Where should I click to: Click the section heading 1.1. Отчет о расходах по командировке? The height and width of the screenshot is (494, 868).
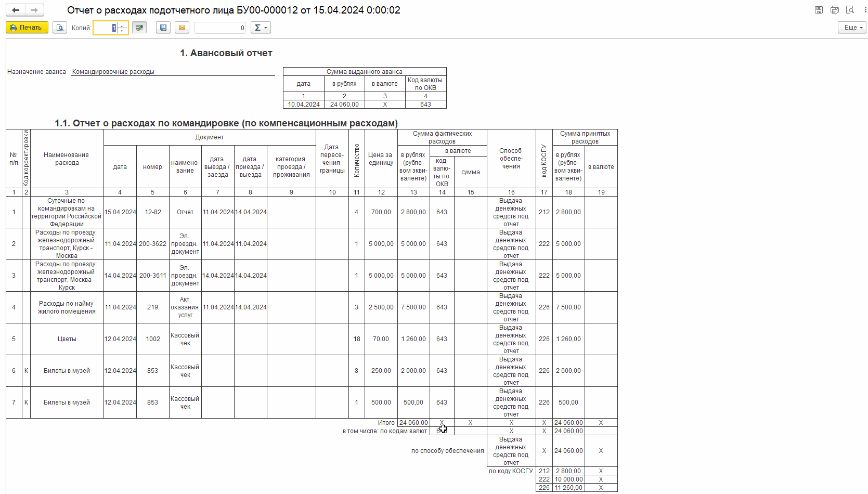(x=226, y=123)
